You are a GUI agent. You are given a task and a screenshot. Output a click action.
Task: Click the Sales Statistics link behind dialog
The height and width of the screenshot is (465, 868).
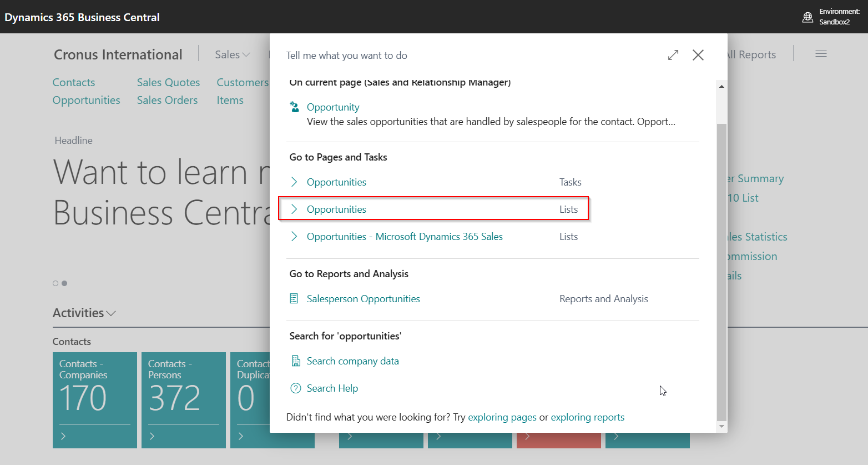pyautogui.click(x=758, y=237)
